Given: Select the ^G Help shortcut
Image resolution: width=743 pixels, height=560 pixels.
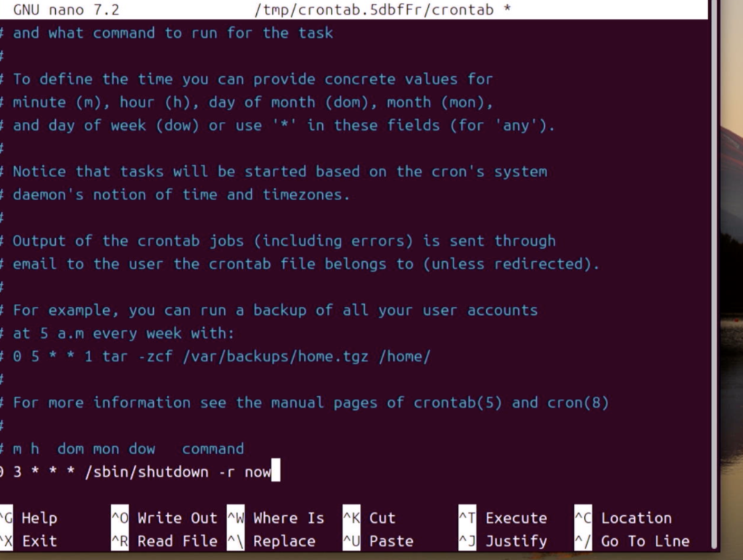Looking at the screenshot, I should 28,518.
